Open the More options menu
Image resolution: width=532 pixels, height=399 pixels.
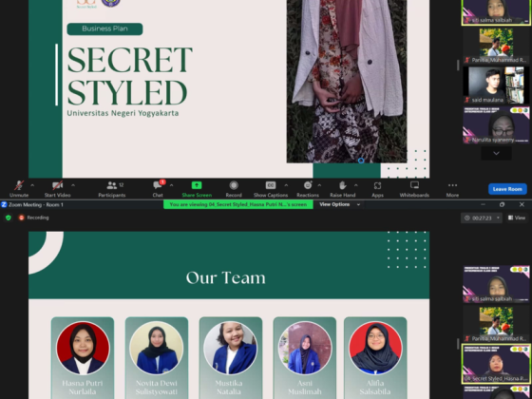(452, 189)
